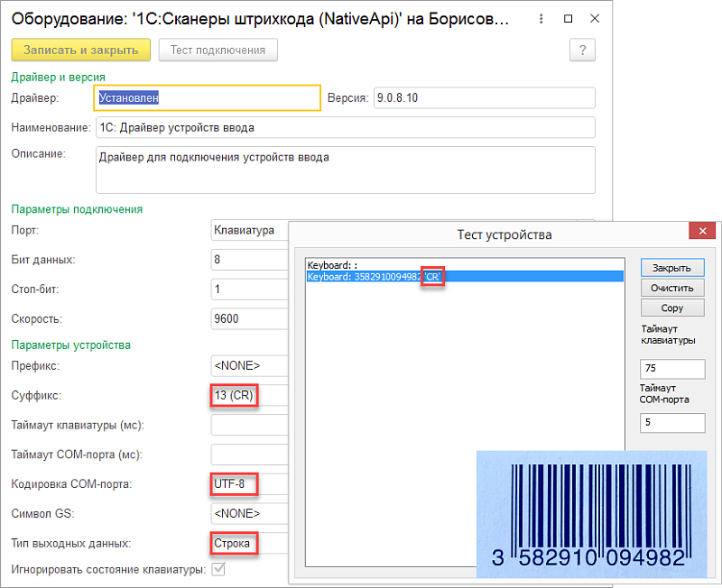Toggle Игнорировать состояние клавиатуры checkbox

pos(218,569)
